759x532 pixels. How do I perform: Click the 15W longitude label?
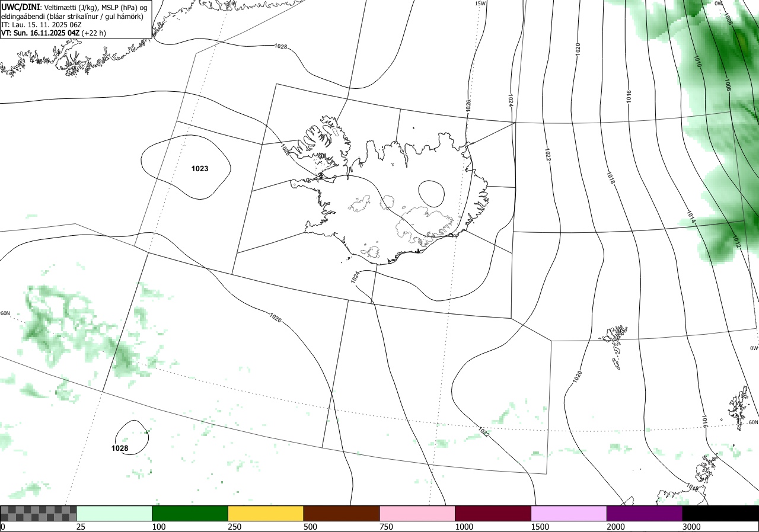[x=480, y=4]
